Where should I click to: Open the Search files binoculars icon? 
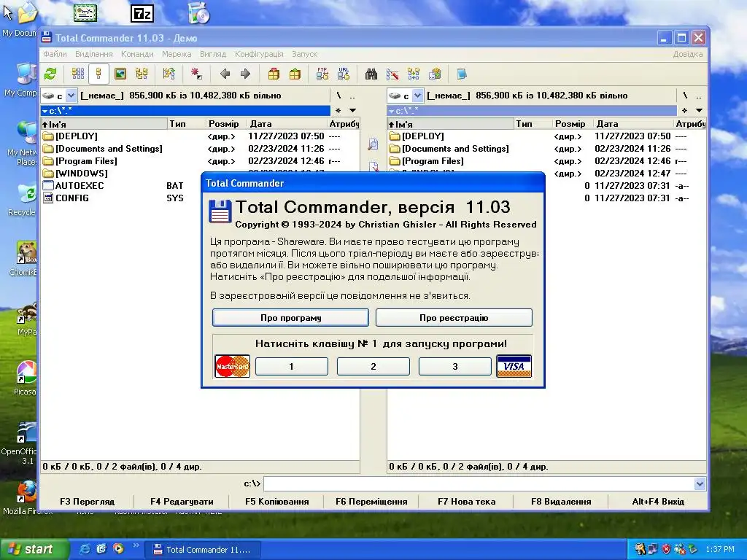coord(371,74)
